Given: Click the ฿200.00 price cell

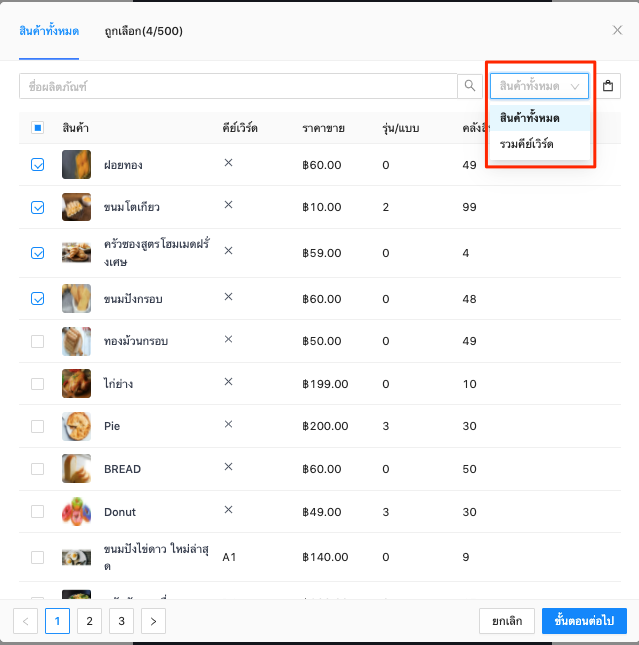Looking at the screenshot, I should (325, 426).
